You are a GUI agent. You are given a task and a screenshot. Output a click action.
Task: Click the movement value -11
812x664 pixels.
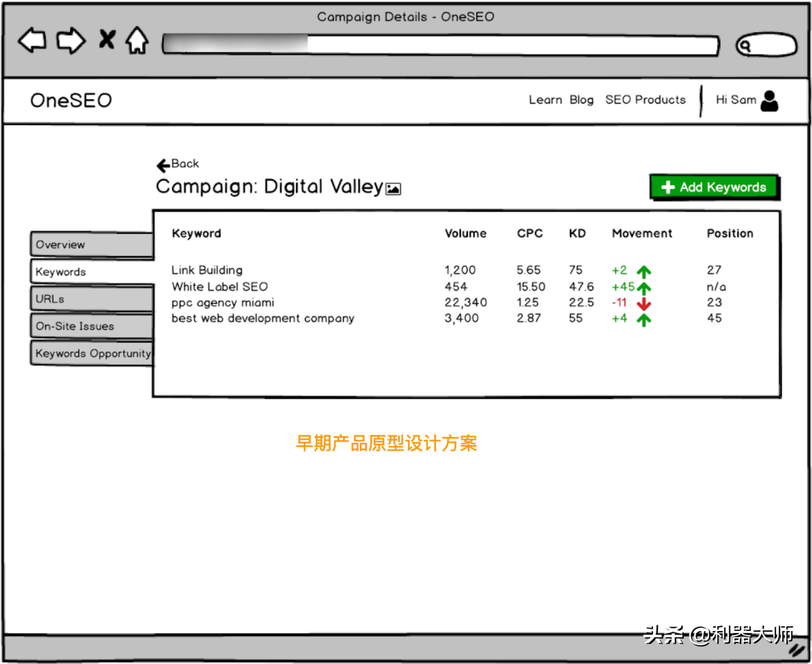[x=619, y=303]
